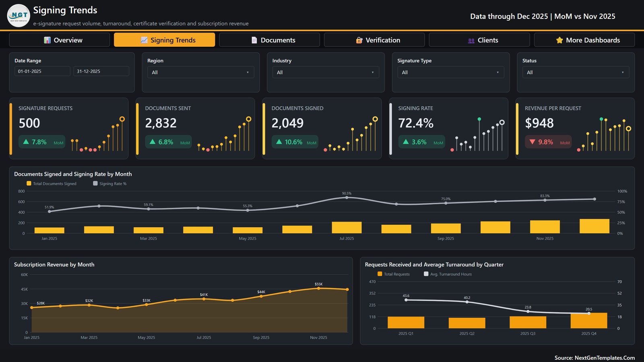Click the Nov 2025 documents signed bar
Image resolution: width=644 pixels, height=362 pixels.
pyautogui.click(x=545, y=227)
